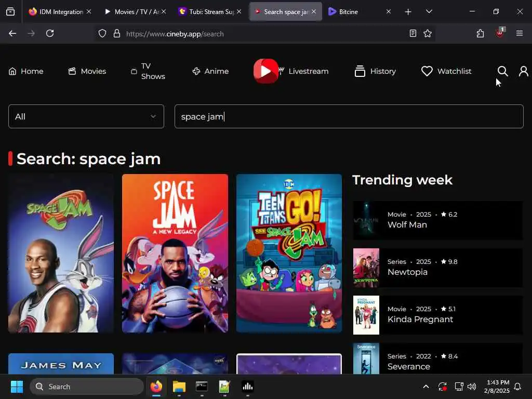This screenshot has width=532, height=399.
Task: Open Notepad++ on taskbar
Action: 224,387
